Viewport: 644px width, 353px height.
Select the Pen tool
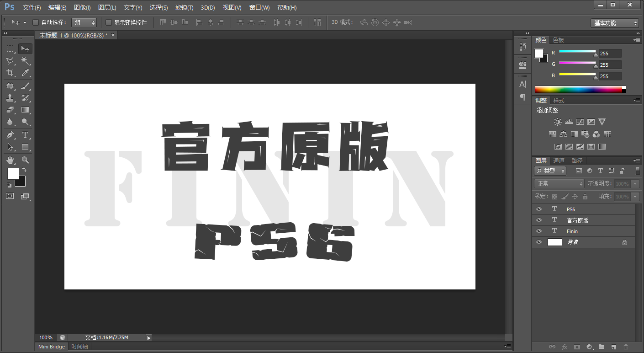click(x=11, y=135)
